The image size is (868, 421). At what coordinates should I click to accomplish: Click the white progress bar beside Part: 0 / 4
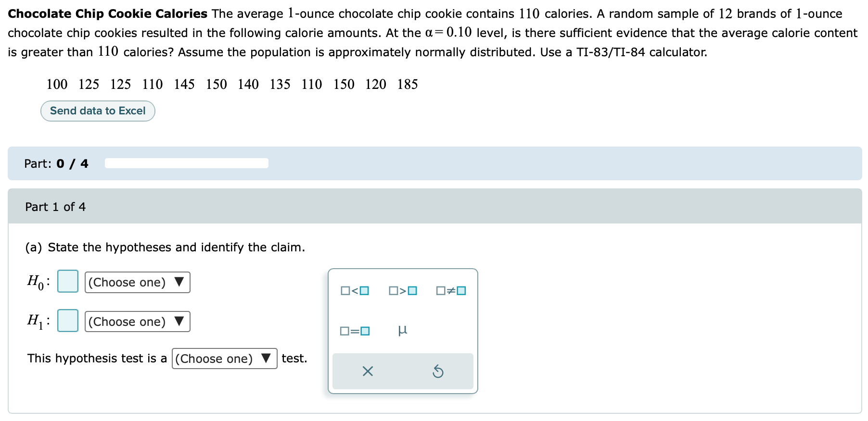coord(187,163)
